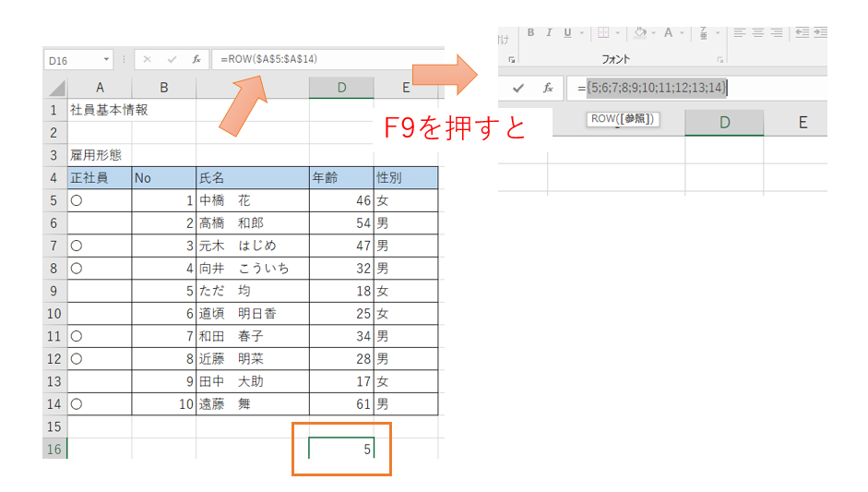Click the Enter checkmark in left formula bar
The width and height of the screenshot is (868, 492).
point(172,59)
